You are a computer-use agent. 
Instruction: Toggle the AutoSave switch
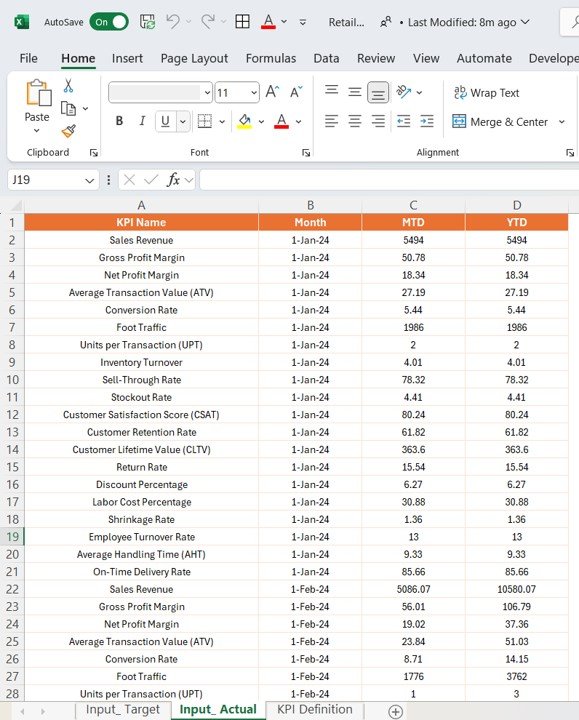point(109,22)
